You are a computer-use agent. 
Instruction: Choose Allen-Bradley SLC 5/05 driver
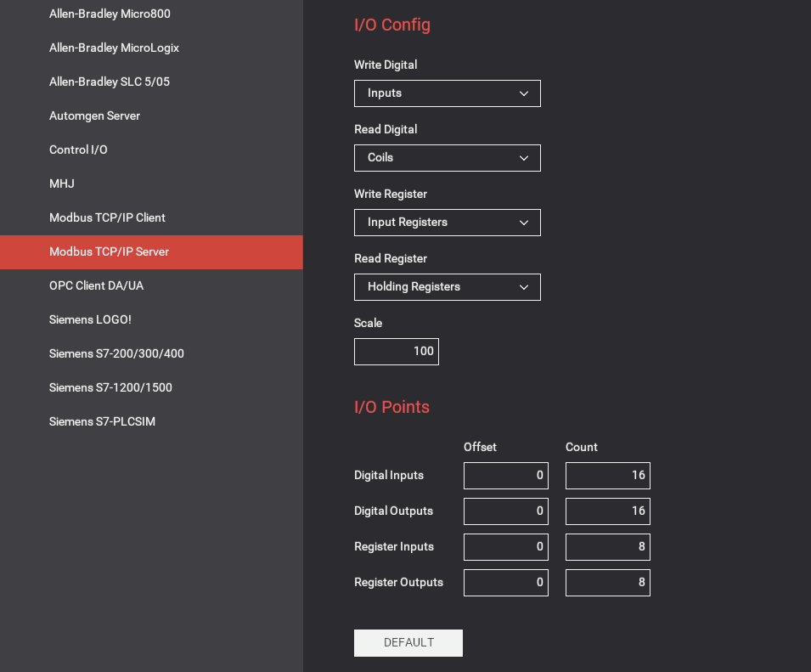click(x=151, y=82)
